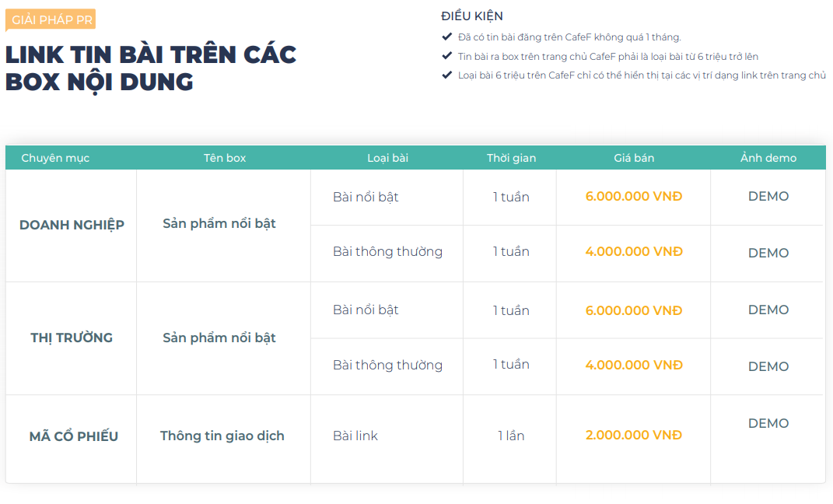833x504 pixels.
Task: Open DEMO for Doanh nghiệp Bài nổi bật
Action: click(x=768, y=197)
